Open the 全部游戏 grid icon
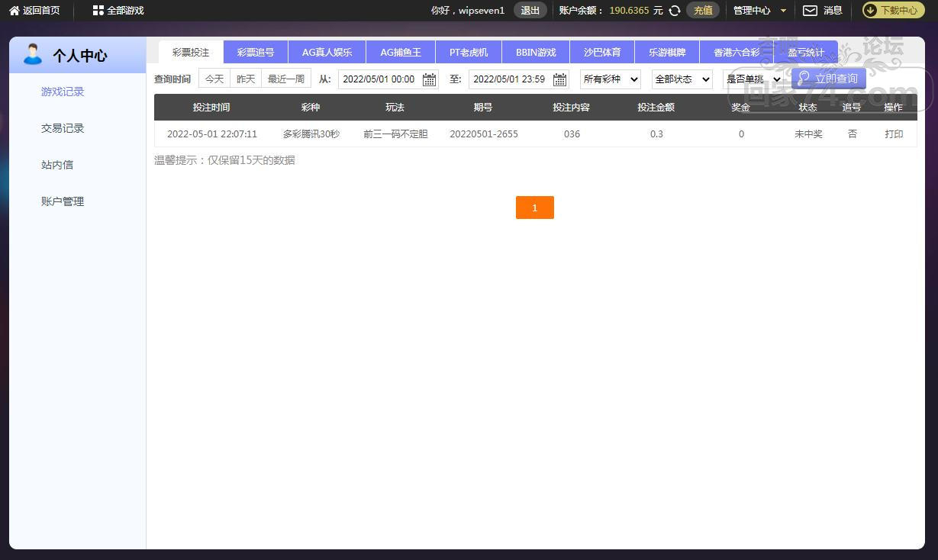938x560 pixels. pos(98,11)
